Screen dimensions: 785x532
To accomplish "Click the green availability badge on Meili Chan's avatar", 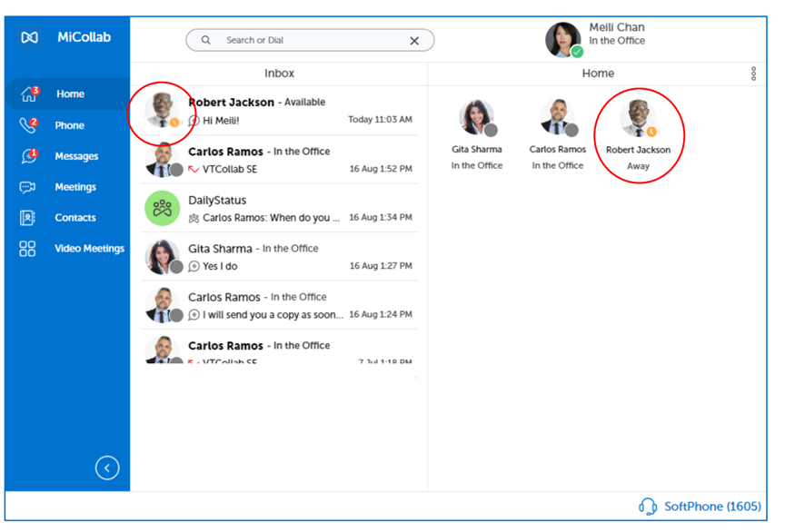I will (575, 52).
